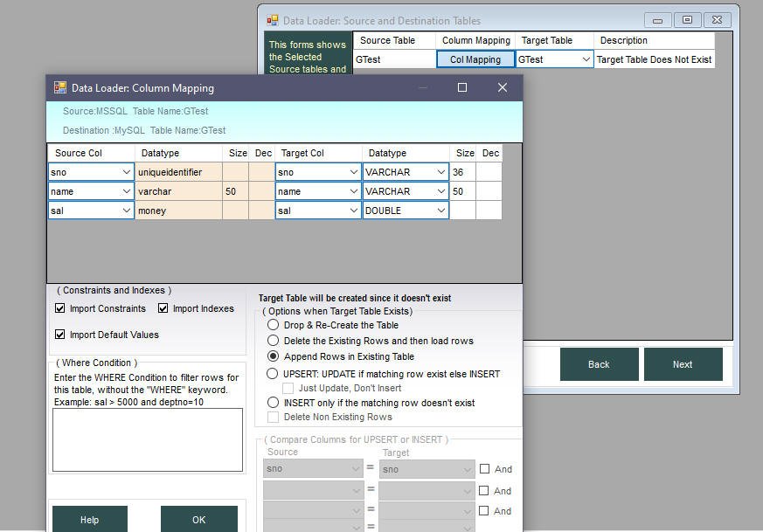Click the OK button
763x532 pixels.
tap(199, 520)
